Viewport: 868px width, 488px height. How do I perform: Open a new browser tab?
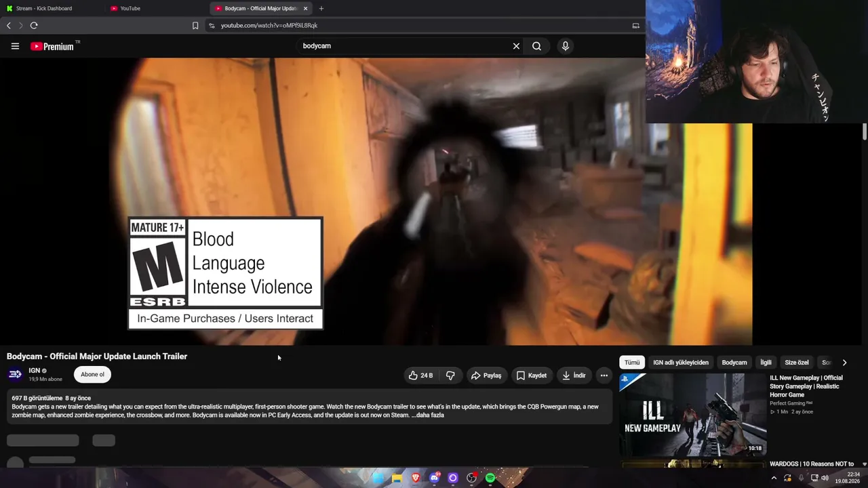pos(321,8)
